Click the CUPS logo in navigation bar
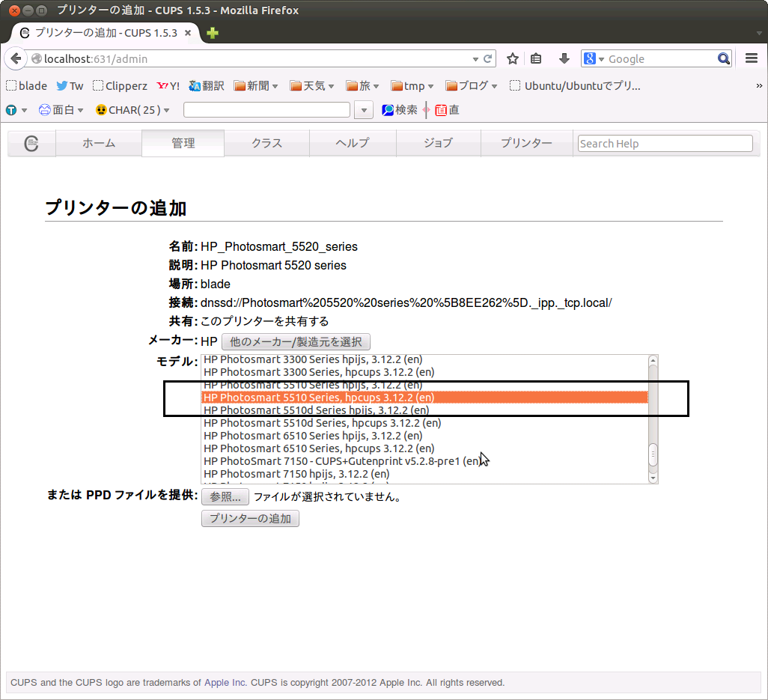Image resolution: width=768 pixels, height=700 pixels. 31,144
